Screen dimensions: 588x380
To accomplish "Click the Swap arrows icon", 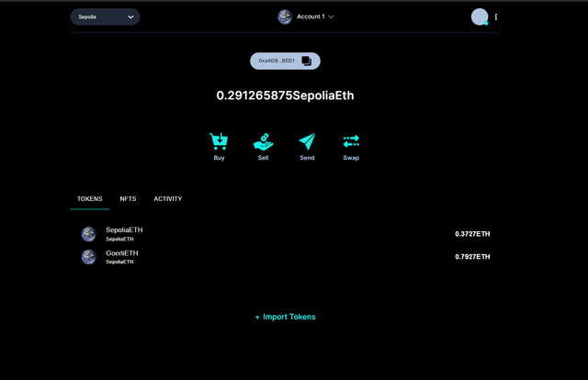I will click(351, 141).
